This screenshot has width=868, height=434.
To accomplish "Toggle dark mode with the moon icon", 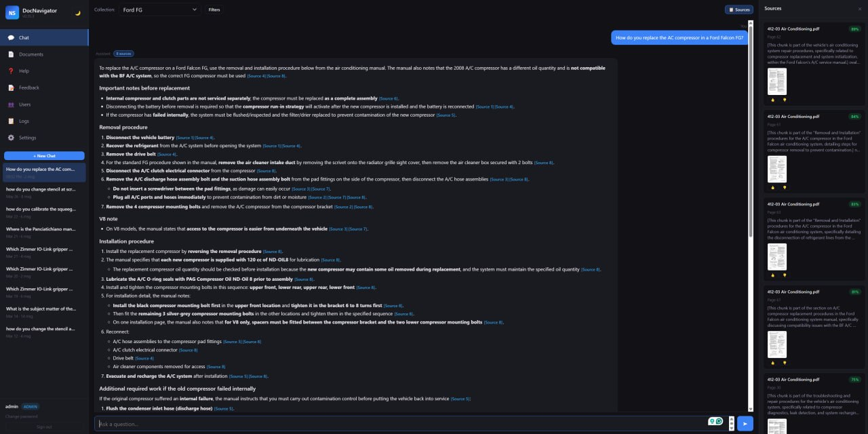I will [x=77, y=13].
